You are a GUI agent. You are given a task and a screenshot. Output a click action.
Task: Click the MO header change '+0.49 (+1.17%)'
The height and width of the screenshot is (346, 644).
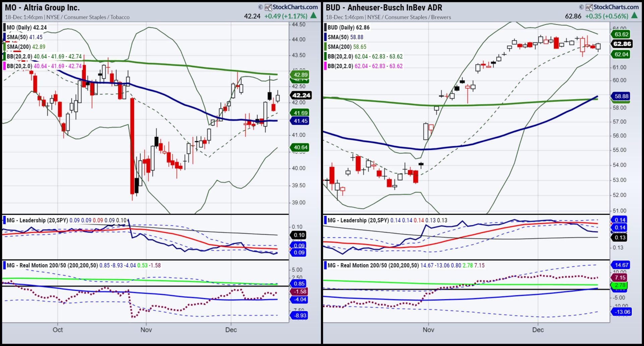click(286, 16)
